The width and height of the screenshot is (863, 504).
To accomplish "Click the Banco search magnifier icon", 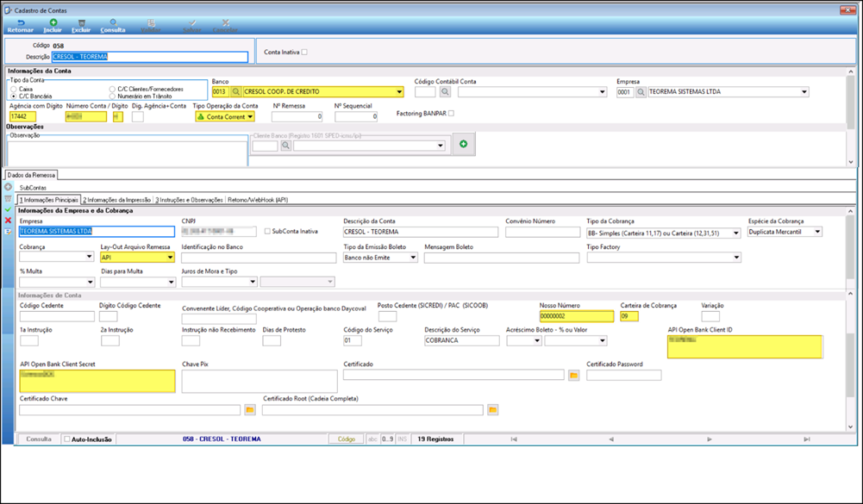I will 235,92.
